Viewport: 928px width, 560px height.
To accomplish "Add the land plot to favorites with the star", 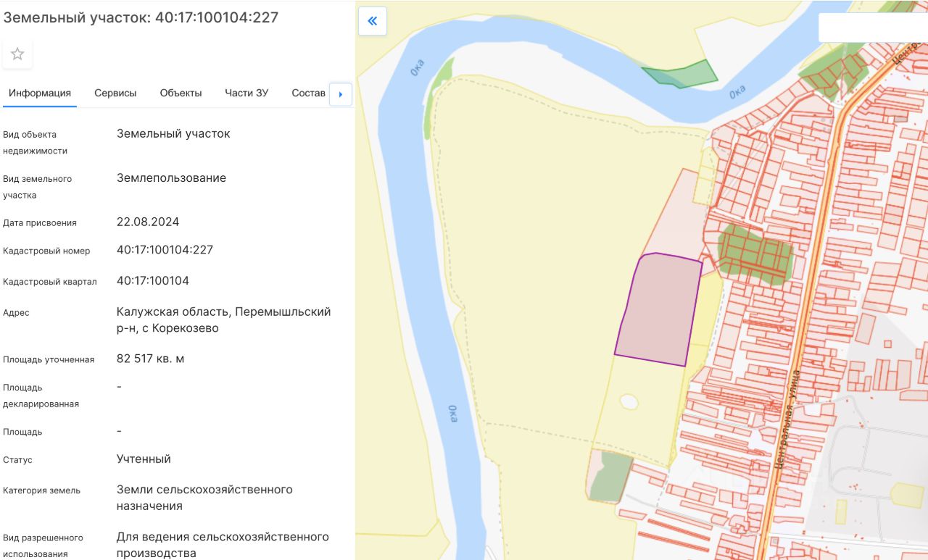I will click(17, 54).
